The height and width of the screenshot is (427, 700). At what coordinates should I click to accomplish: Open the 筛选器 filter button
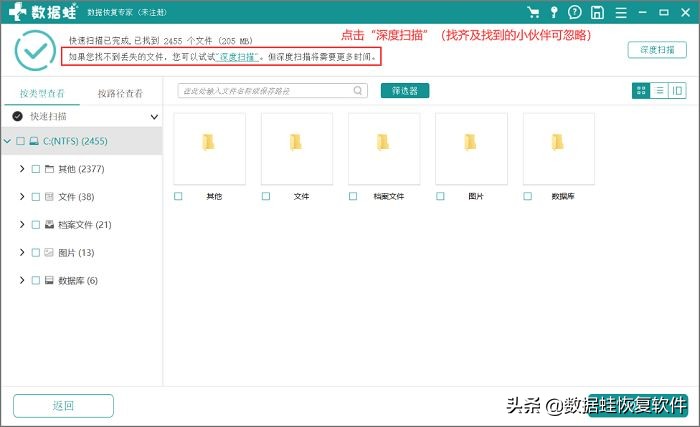pos(405,91)
